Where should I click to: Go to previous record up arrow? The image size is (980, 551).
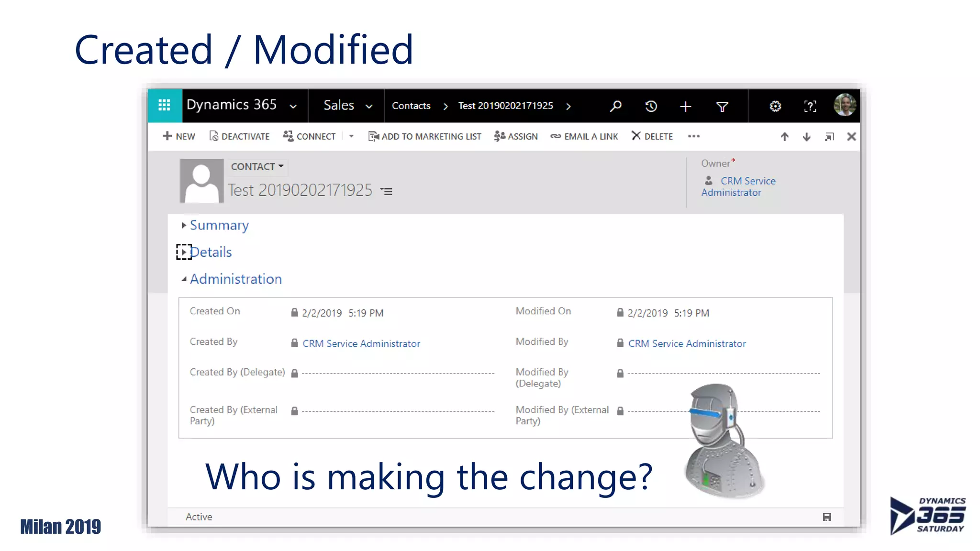point(785,137)
